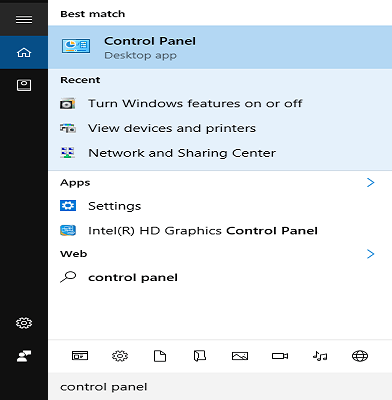Filter results by Videos icon
392x400 pixels.
[x=280, y=356]
